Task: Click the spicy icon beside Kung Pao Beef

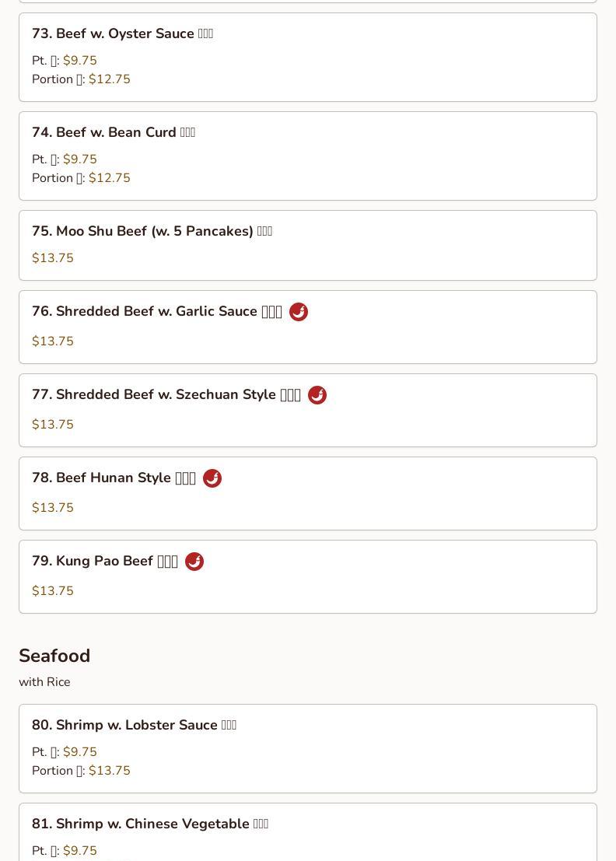Action: click(194, 562)
